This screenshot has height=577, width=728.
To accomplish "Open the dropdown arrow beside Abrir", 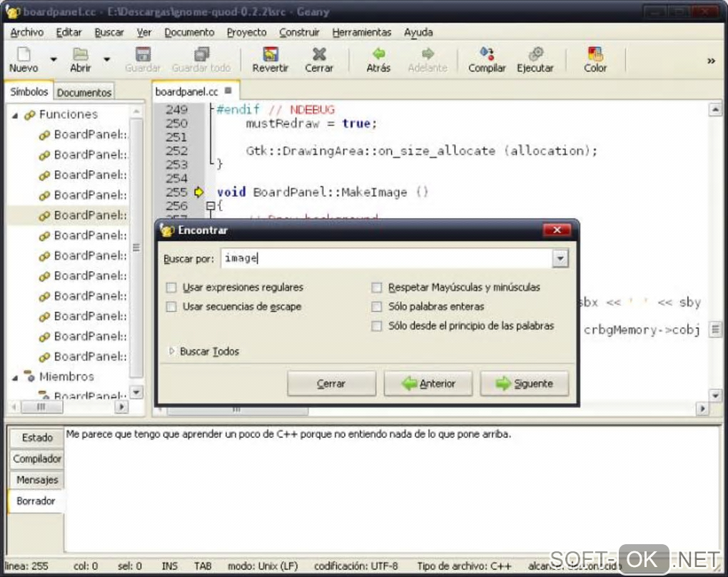I will [107, 59].
